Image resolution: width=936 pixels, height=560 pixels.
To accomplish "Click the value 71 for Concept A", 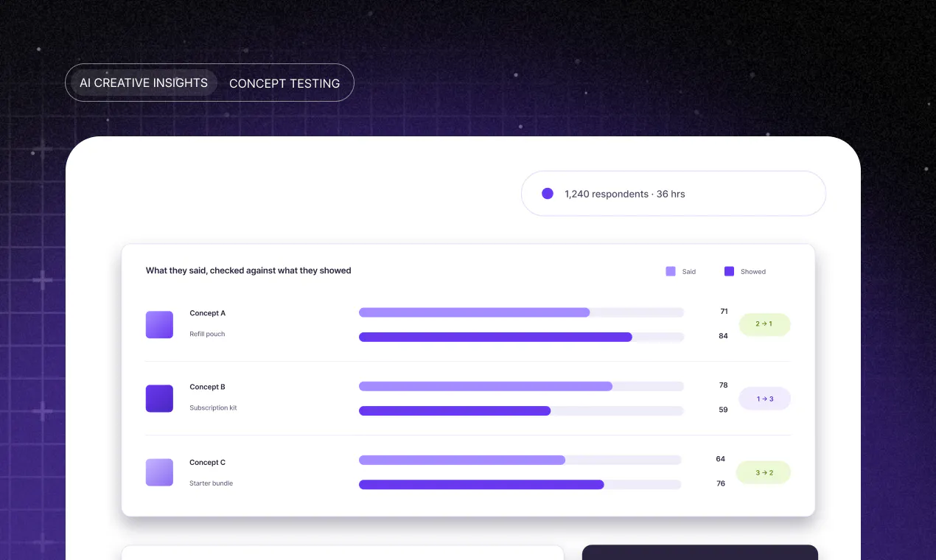I will [724, 312].
